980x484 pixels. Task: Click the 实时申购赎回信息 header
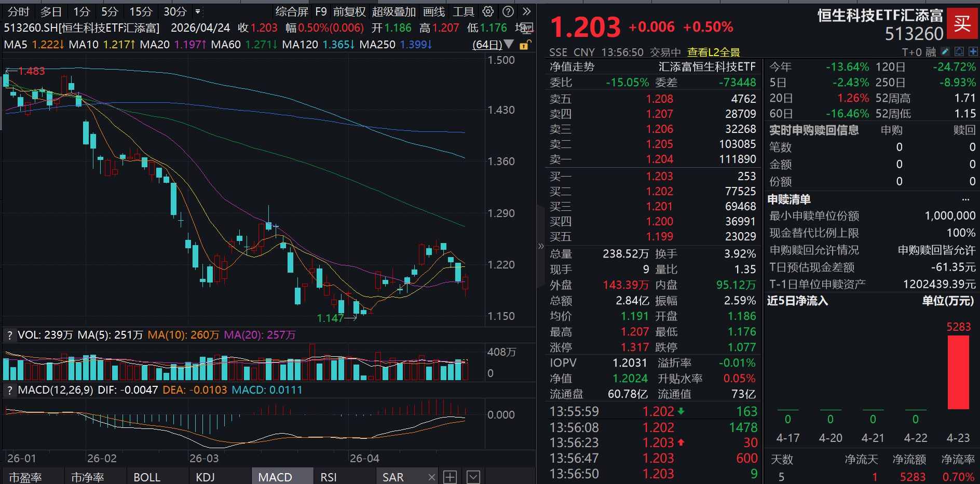click(x=814, y=130)
